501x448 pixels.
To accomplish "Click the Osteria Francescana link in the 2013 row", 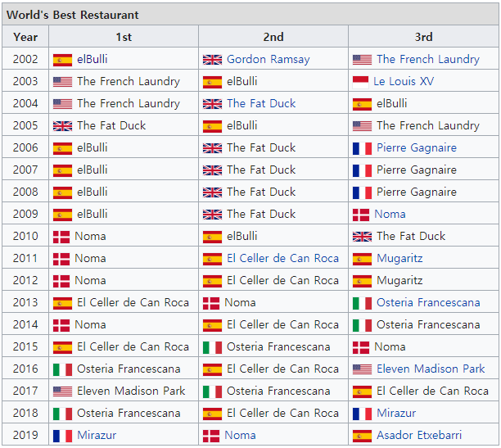I will click(x=428, y=303).
